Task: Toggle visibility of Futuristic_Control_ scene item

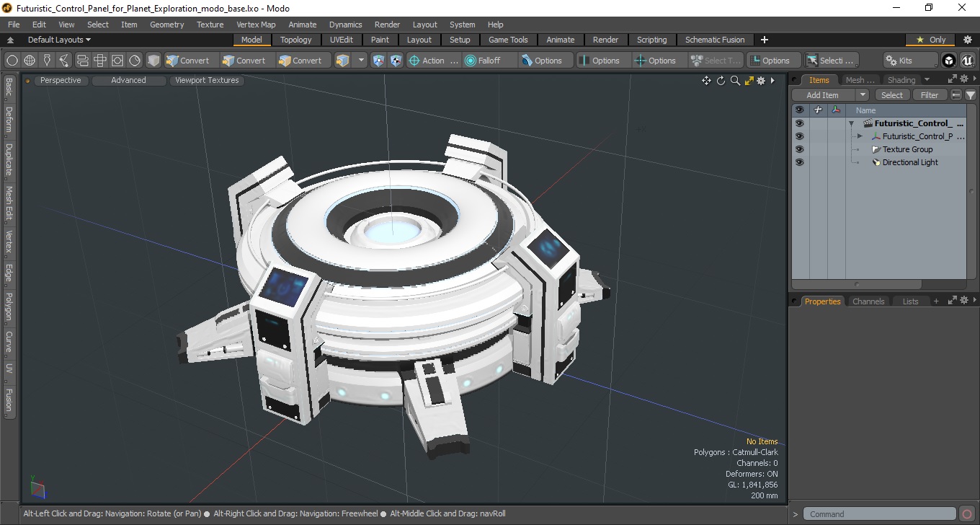Action: coord(799,123)
